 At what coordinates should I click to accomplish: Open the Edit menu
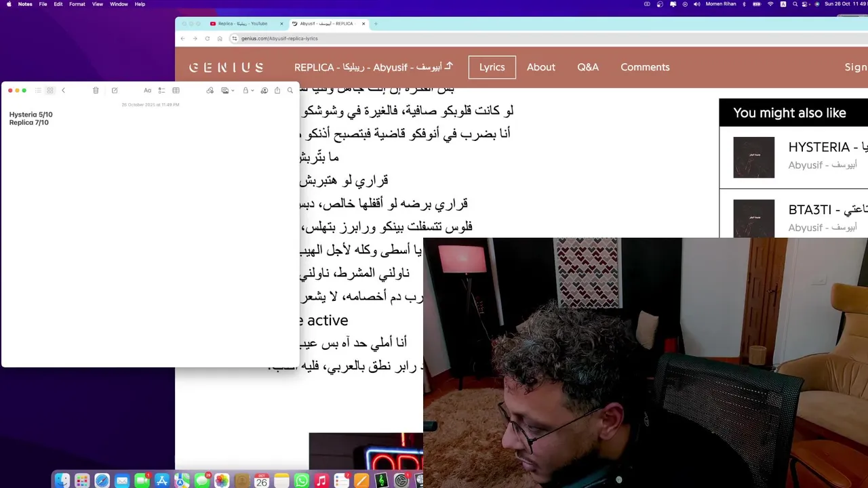[58, 4]
